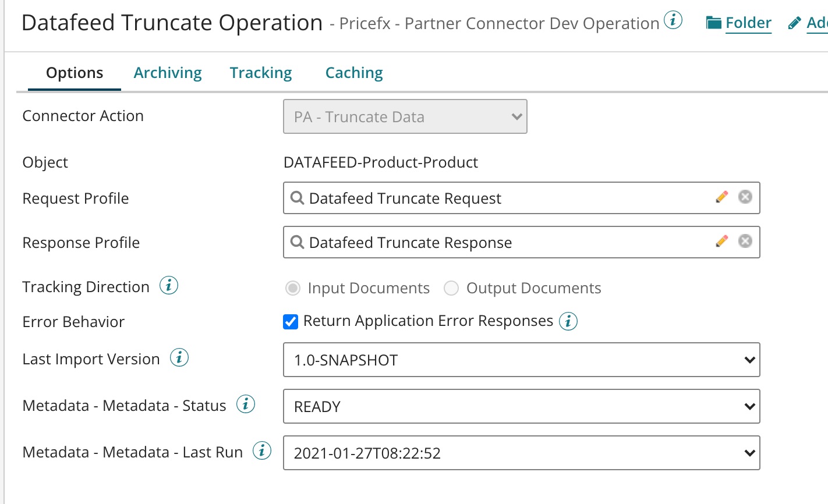The height and width of the screenshot is (504, 828).
Task: Open the Last Import Version dropdown
Action: [x=521, y=360]
